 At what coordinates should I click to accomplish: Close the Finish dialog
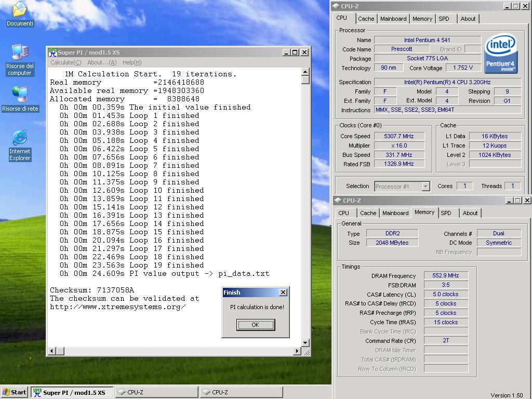283,292
